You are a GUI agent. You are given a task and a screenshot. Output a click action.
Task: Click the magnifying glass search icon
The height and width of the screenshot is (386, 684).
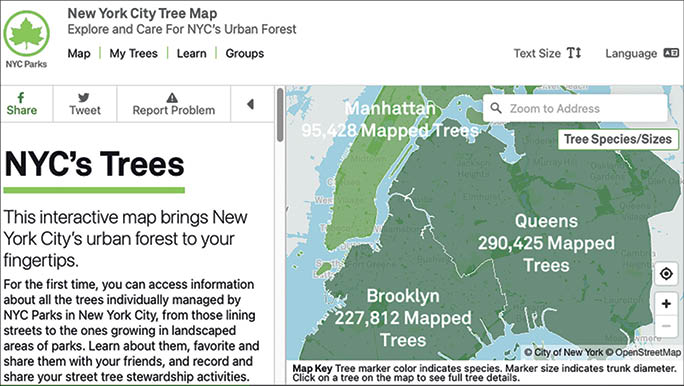(496, 108)
